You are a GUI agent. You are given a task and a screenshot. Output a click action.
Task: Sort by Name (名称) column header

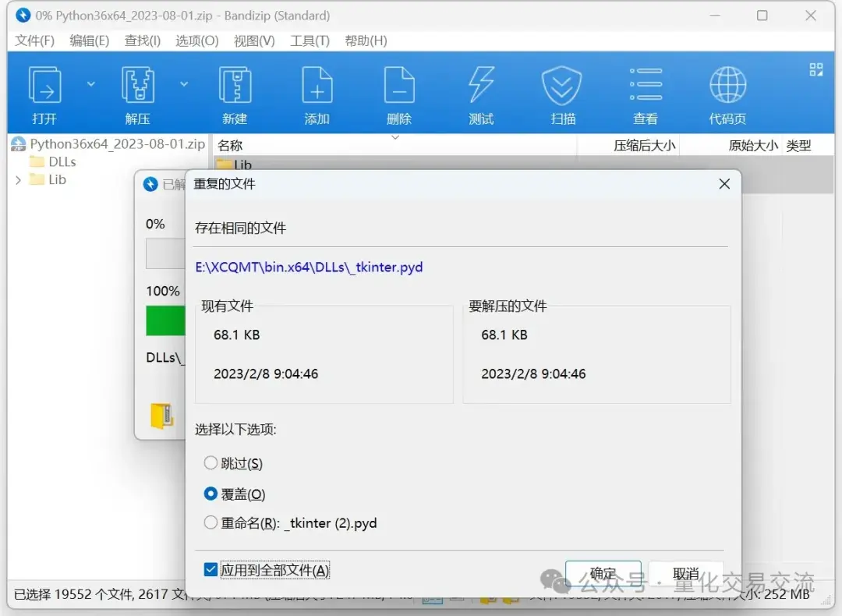pyautogui.click(x=394, y=146)
